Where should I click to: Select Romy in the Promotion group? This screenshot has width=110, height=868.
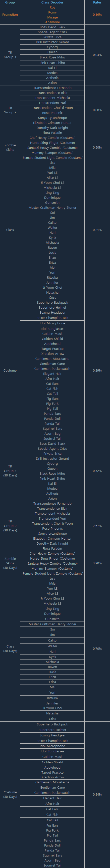point(52,12)
